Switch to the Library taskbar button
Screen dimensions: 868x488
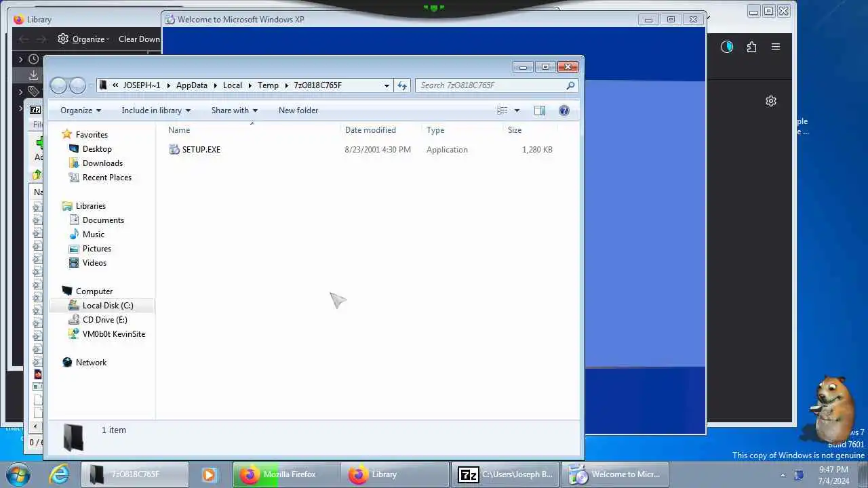click(x=396, y=474)
